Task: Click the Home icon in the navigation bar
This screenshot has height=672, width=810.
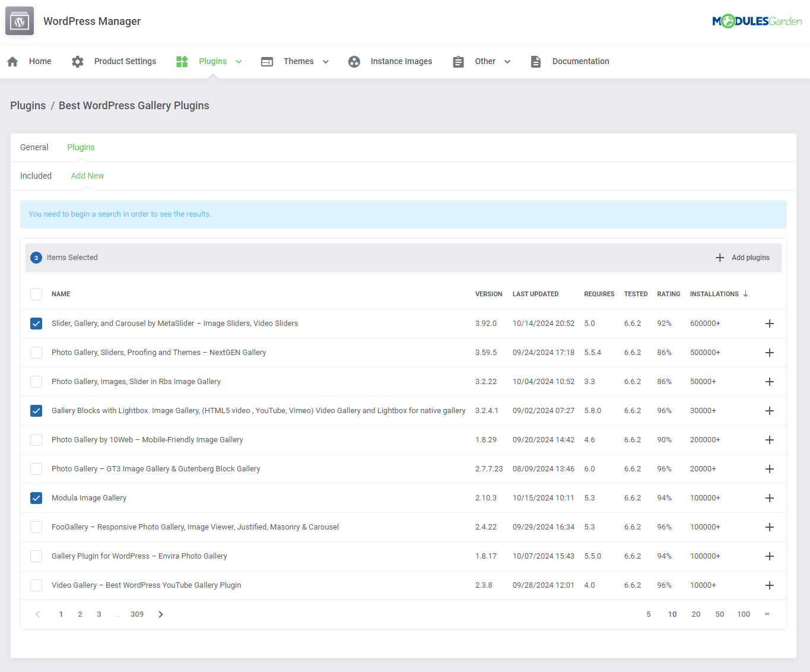Action: 12,61
